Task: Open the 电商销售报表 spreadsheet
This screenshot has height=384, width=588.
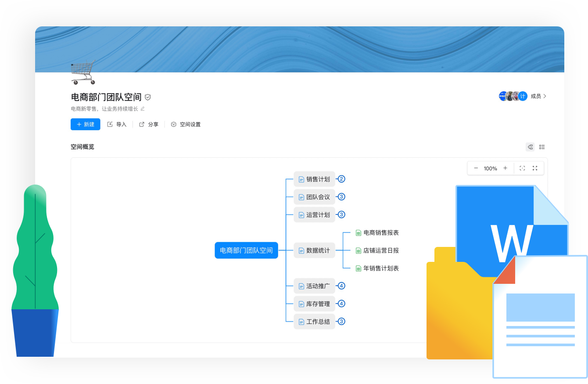Action: coord(380,233)
